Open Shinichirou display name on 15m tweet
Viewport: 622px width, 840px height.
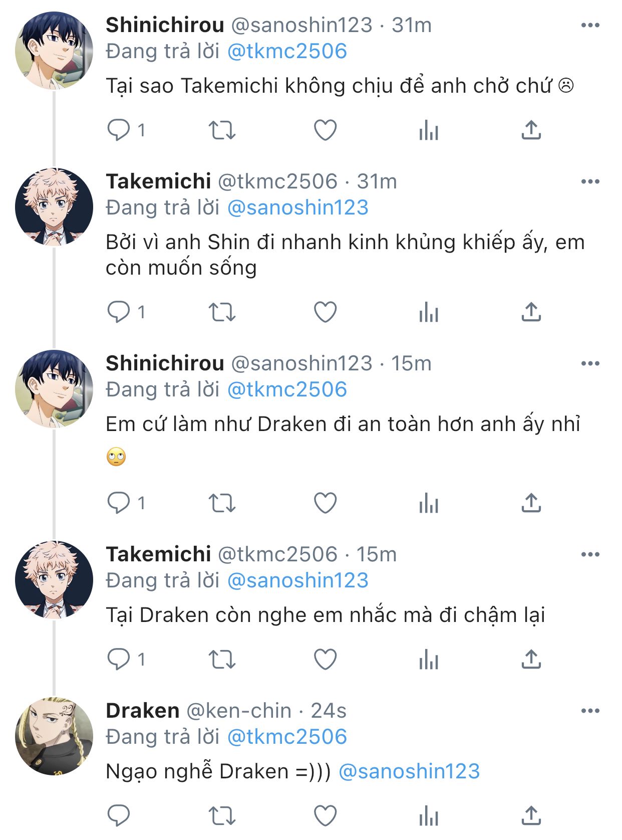click(165, 363)
